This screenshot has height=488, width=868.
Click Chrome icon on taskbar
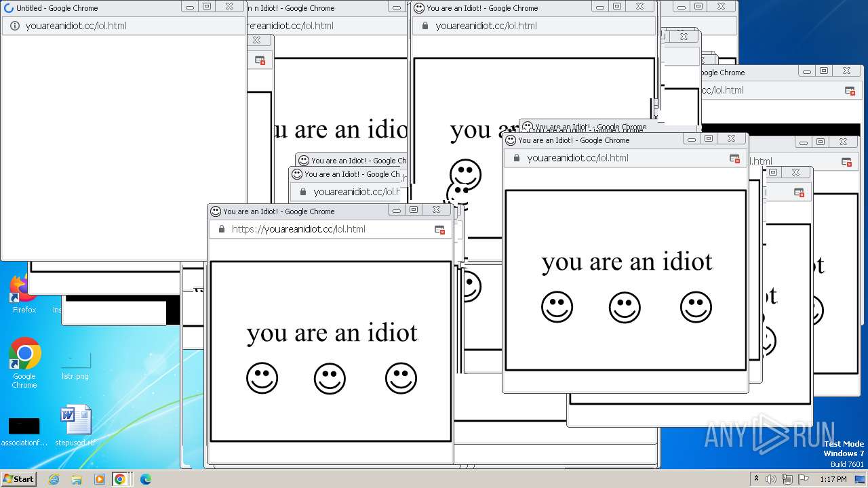[x=120, y=479]
